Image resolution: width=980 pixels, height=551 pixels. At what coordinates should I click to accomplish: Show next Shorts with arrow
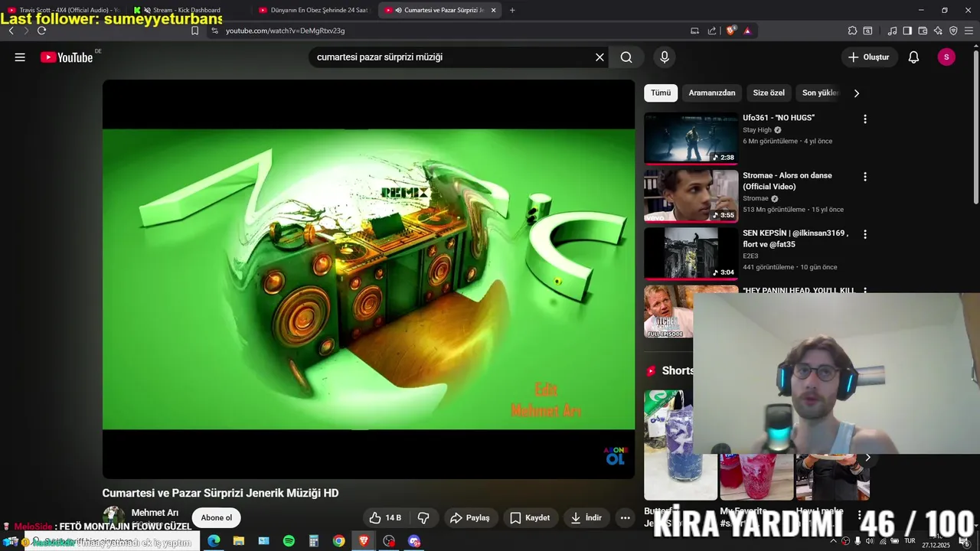click(x=867, y=458)
